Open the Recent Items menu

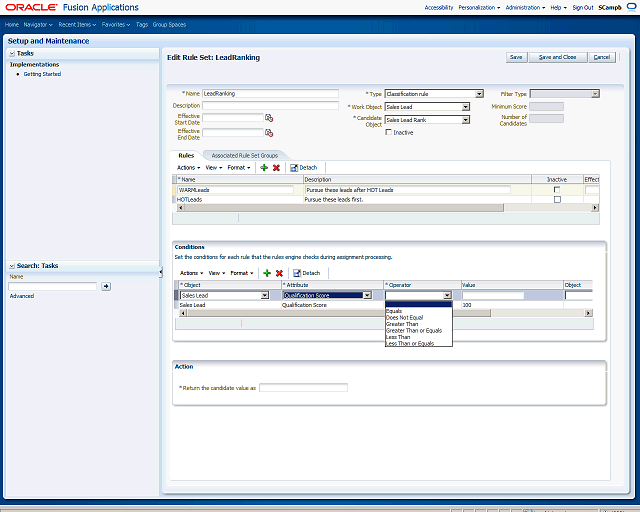77,25
